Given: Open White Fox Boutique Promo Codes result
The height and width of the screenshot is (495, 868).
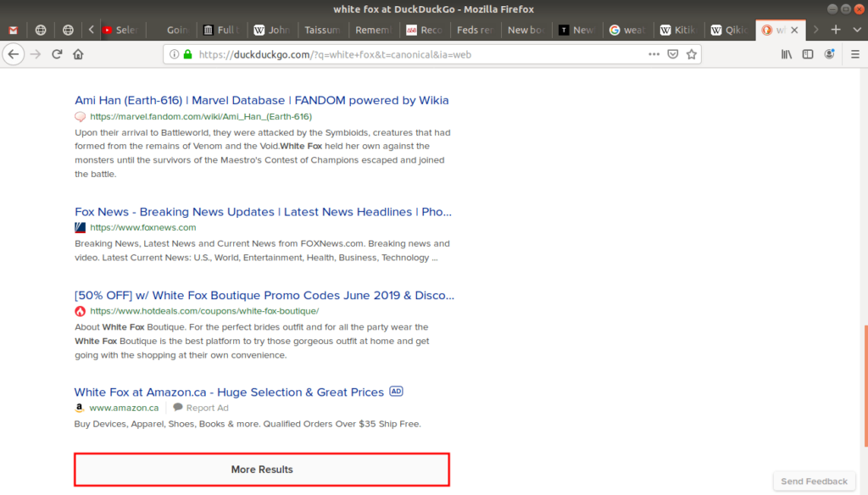Looking at the screenshot, I should (x=264, y=295).
